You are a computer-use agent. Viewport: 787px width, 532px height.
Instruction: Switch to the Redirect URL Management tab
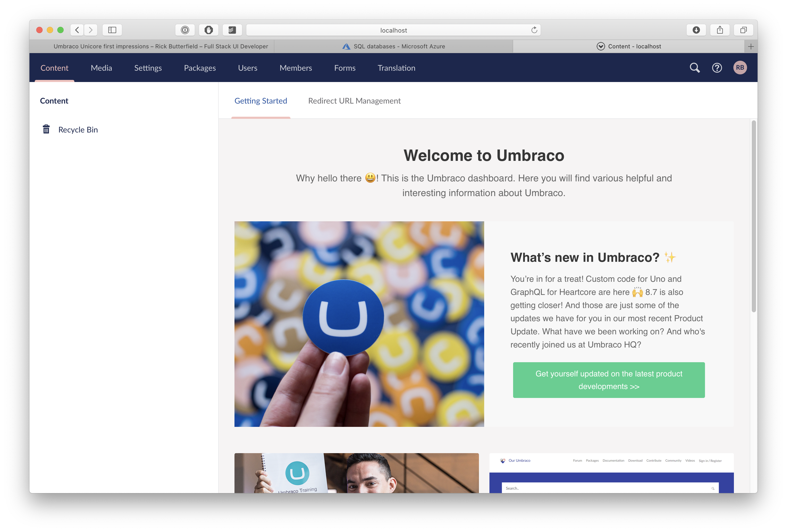tap(354, 101)
